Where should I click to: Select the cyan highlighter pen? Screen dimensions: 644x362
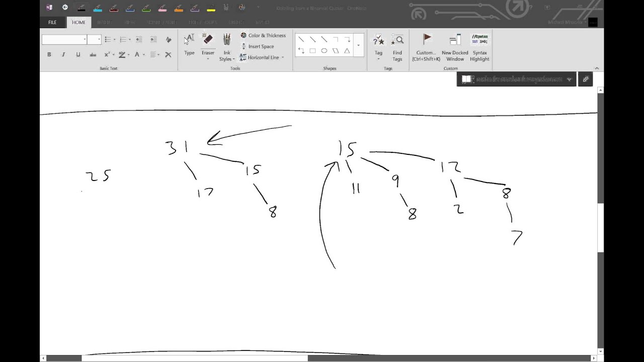point(98,8)
